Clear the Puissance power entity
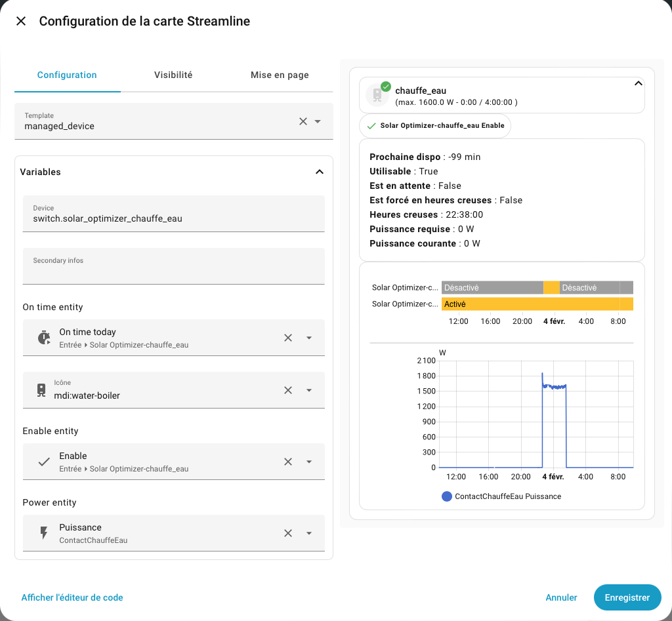672x621 pixels. 287,533
